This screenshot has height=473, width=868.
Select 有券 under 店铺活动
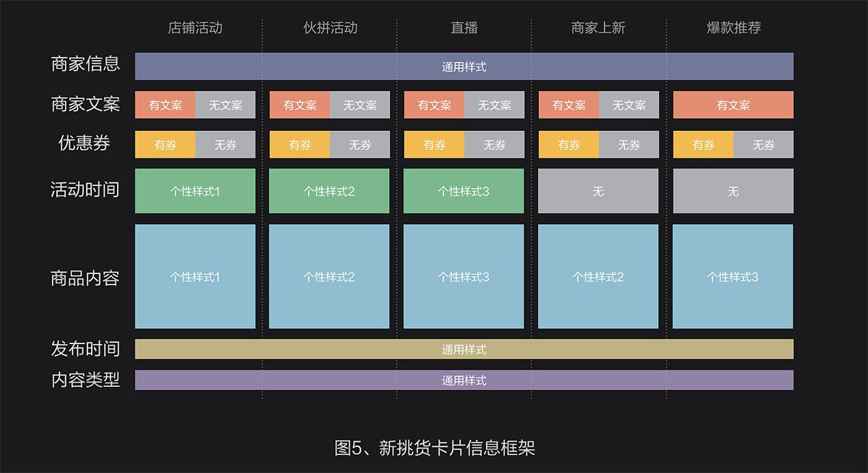click(166, 145)
